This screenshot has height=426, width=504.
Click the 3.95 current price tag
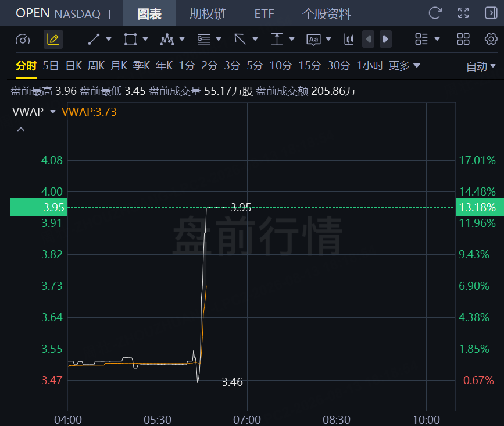pos(38,207)
